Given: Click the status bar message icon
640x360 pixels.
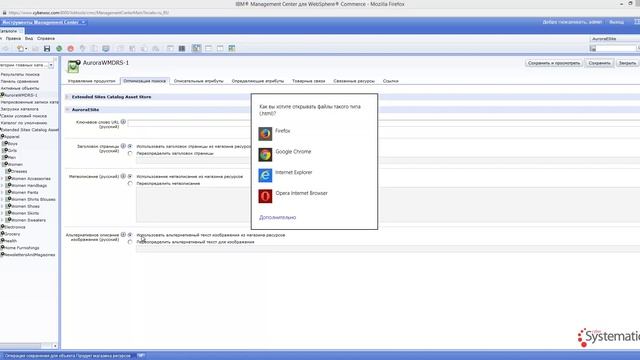Looking at the screenshot, I should click(x=140, y=356).
